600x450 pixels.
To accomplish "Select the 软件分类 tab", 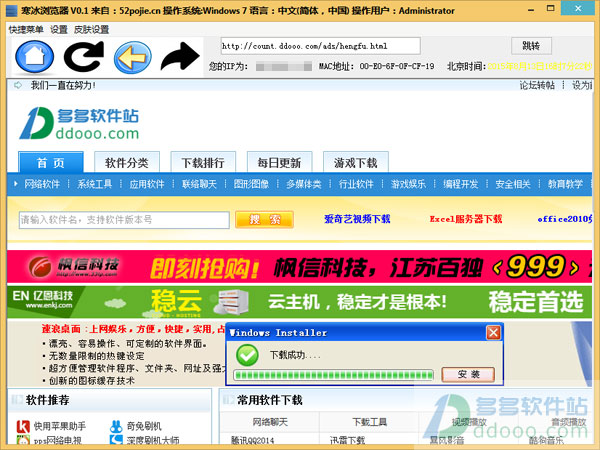I will click(x=127, y=163).
